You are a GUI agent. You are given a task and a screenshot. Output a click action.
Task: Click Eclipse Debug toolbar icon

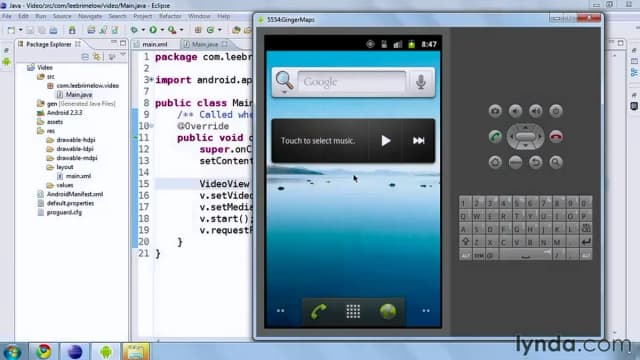point(133,30)
